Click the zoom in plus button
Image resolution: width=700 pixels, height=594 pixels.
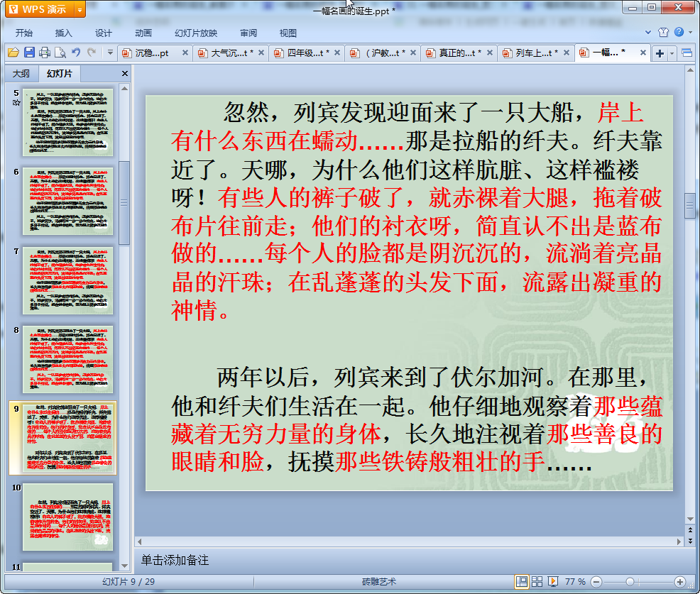[x=680, y=581]
